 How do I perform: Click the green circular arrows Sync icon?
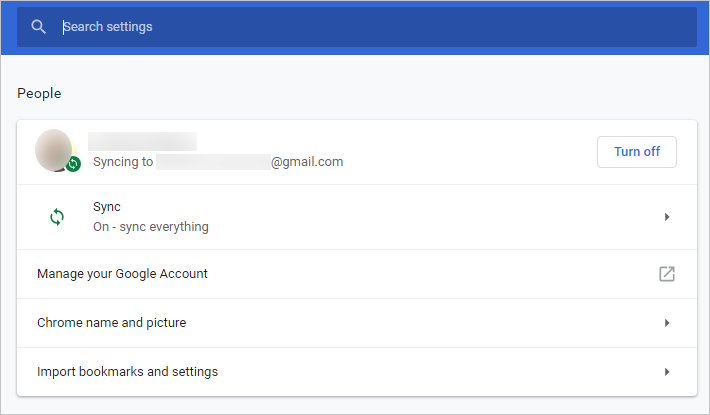click(x=57, y=216)
